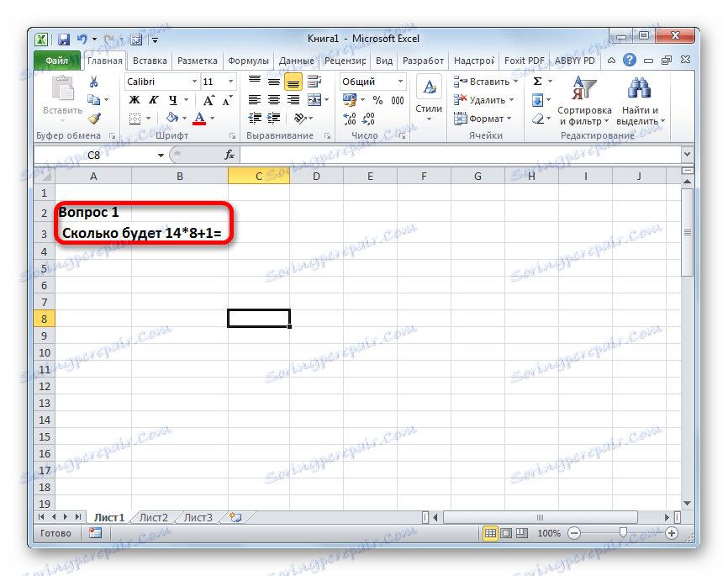Open Сортировка и фильтр dropdown
Viewport: 728px width, 576px height.
click(x=584, y=101)
